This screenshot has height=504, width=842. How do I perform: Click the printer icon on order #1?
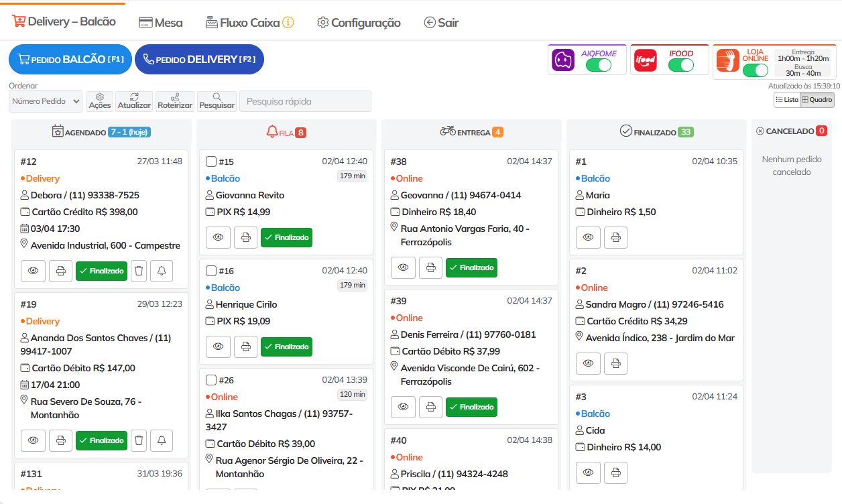click(615, 237)
